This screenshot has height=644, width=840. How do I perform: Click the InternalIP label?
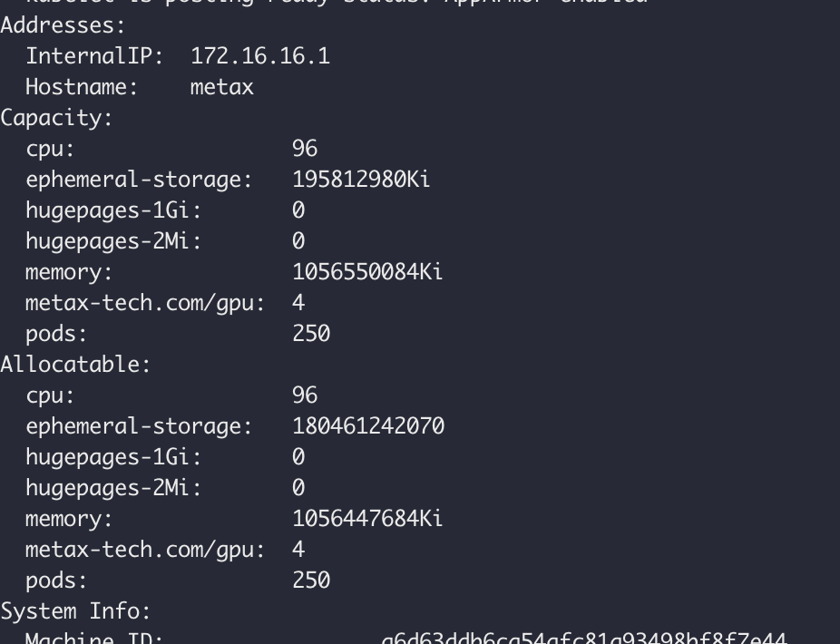pos(94,56)
